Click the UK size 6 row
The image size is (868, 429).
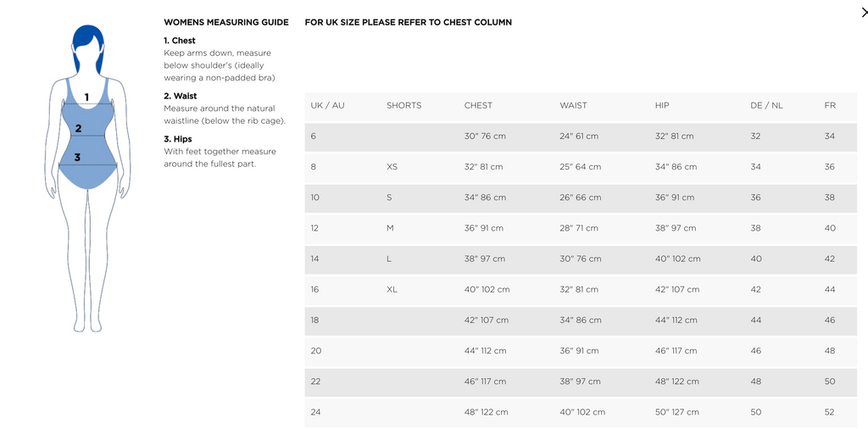[581, 136]
